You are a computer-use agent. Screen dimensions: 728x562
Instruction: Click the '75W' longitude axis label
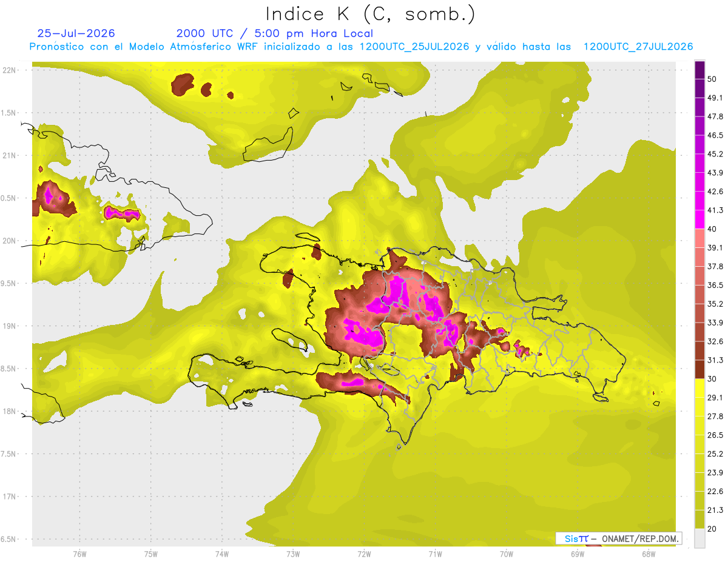click(150, 554)
